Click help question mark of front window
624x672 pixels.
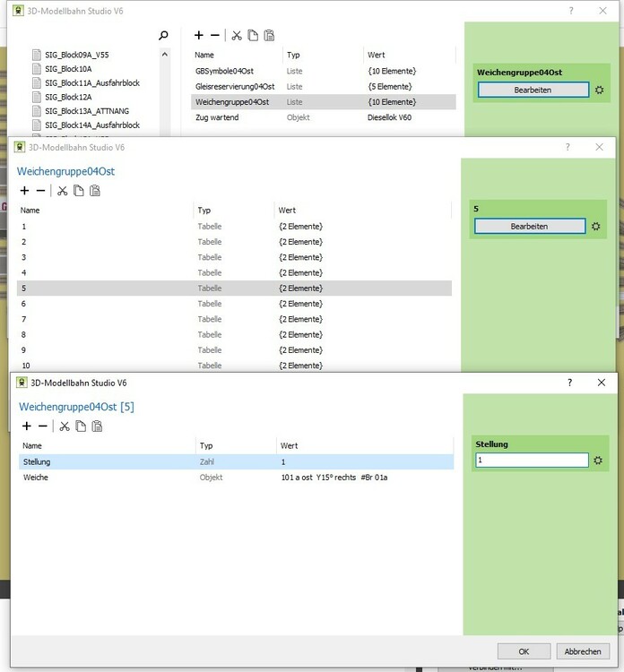pyautogui.click(x=569, y=383)
